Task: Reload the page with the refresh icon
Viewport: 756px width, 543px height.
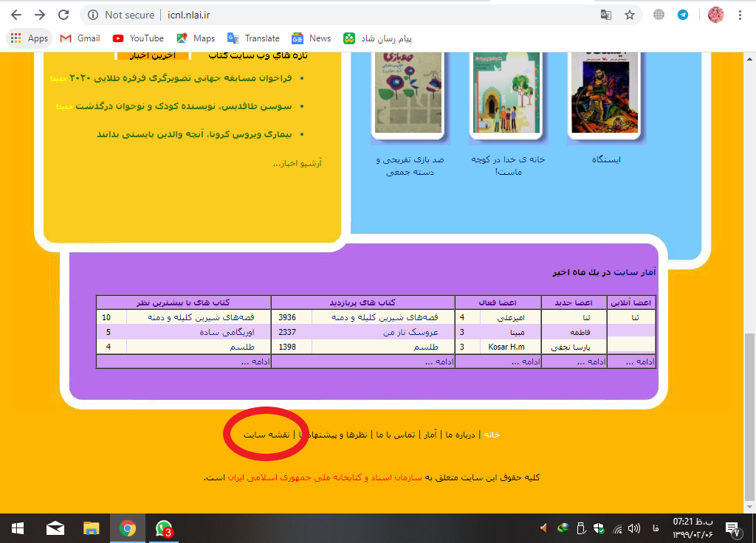Action: [63, 15]
